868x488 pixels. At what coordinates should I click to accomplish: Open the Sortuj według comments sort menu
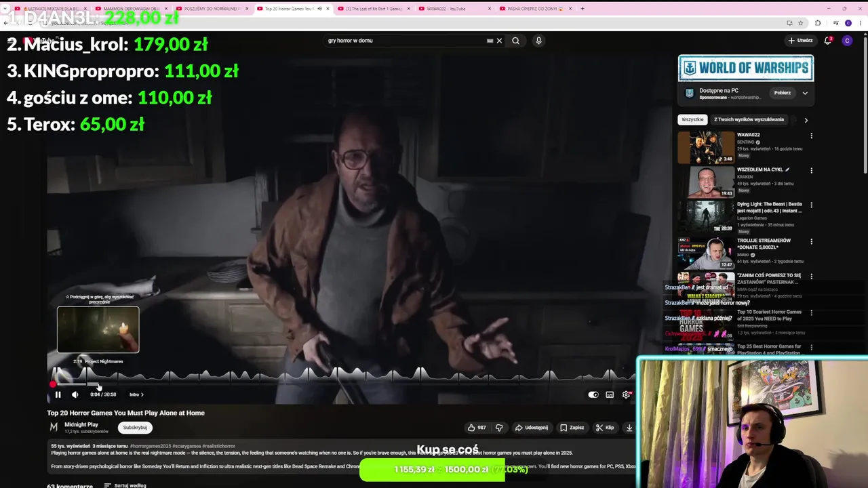click(x=125, y=485)
